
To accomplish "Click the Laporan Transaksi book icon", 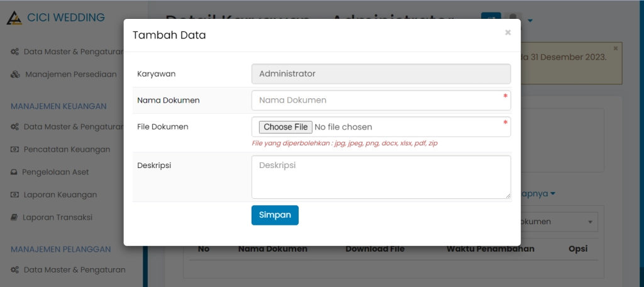I will (x=14, y=218).
